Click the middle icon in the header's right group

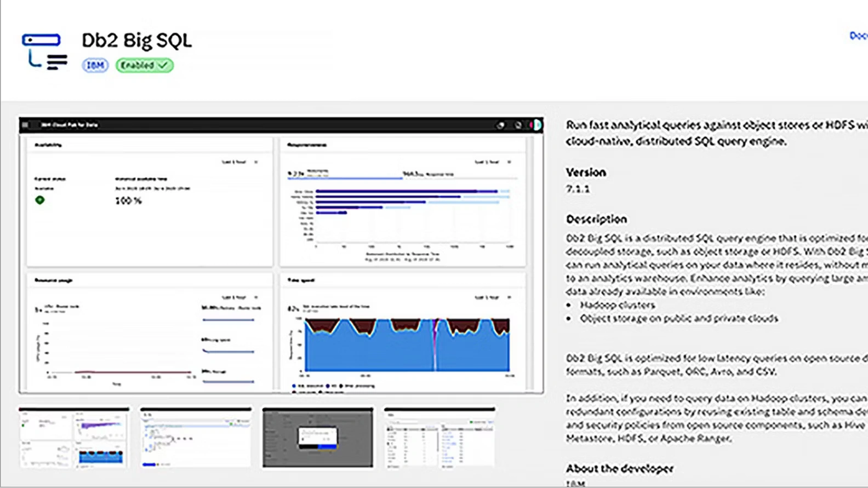[518, 125]
